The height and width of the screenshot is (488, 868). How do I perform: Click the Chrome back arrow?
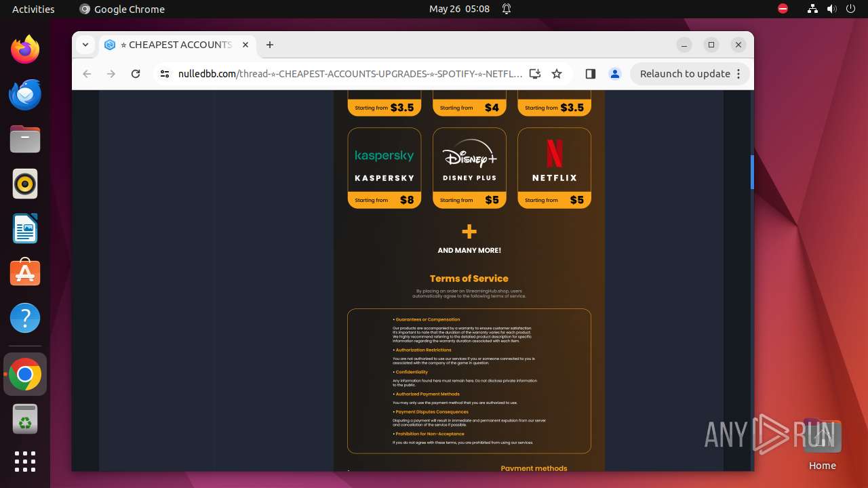[87, 74]
